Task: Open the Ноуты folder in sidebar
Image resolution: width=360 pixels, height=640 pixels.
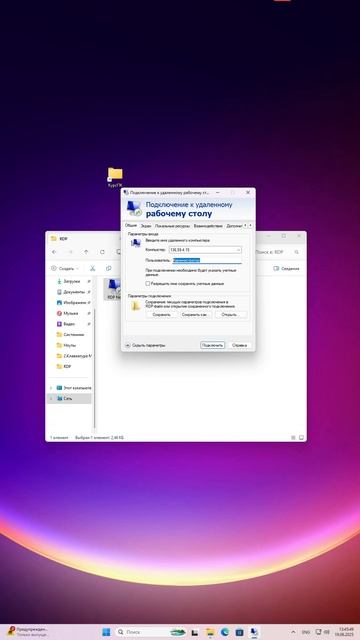Action: [x=69, y=345]
